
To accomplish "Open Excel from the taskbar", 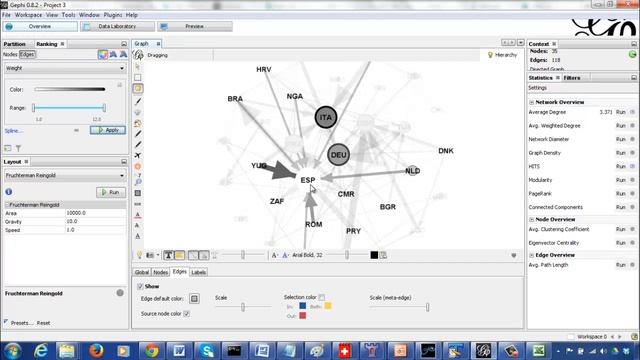I will (539, 351).
